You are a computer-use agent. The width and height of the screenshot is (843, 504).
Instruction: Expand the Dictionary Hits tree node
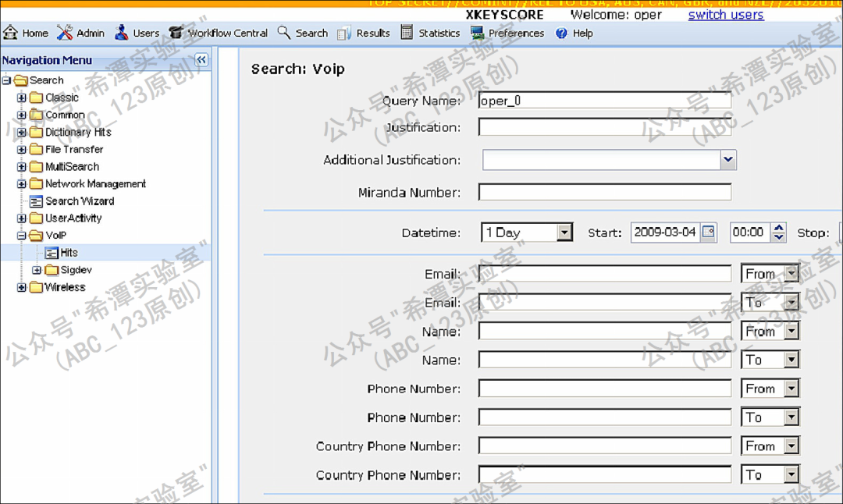point(22,132)
